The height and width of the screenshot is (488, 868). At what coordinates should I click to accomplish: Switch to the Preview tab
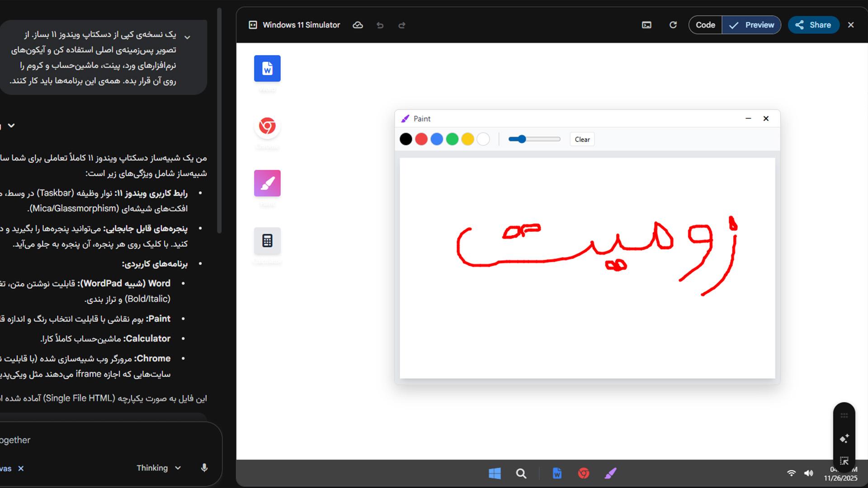point(751,25)
